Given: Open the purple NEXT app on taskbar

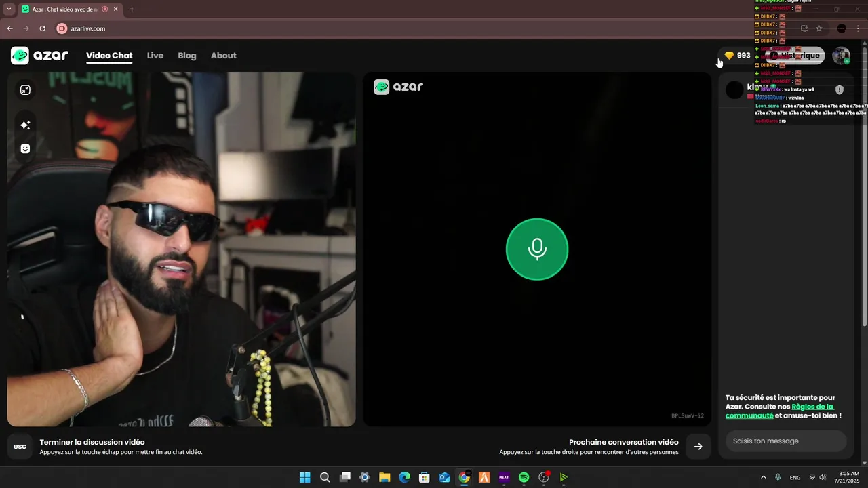Looking at the screenshot, I should pos(504,477).
